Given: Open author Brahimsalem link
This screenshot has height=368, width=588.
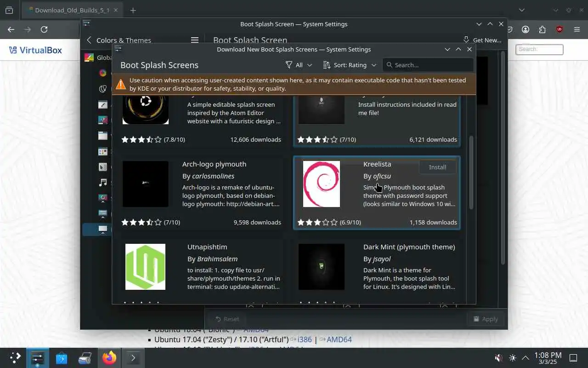Looking at the screenshot, I should [x=217, y=259].
